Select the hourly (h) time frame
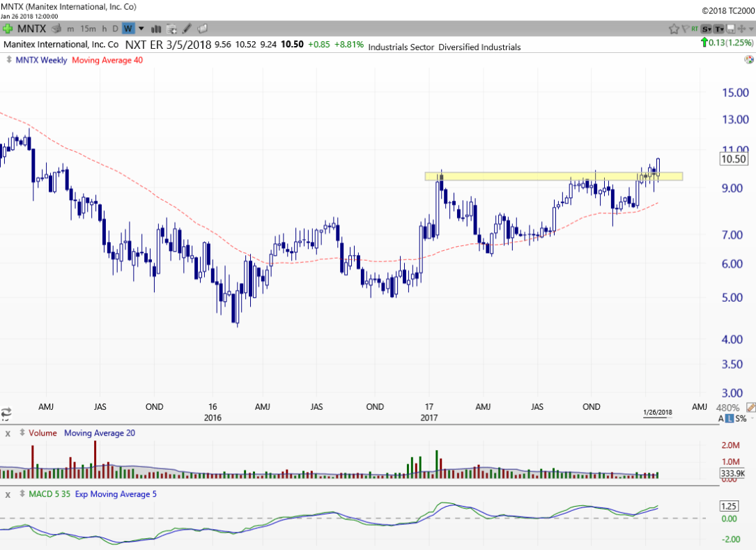The width and height of the screenshot is (756, 550). [x=105, y=29]
